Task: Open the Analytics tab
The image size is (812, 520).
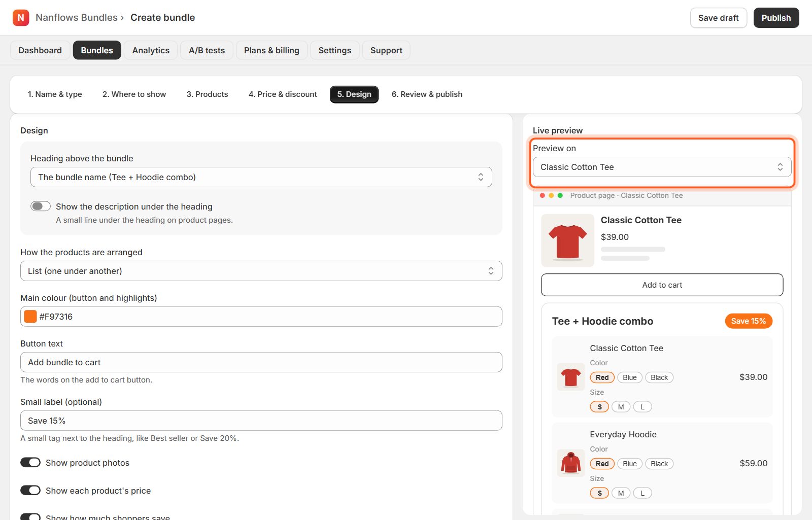Action: (151, 50)
